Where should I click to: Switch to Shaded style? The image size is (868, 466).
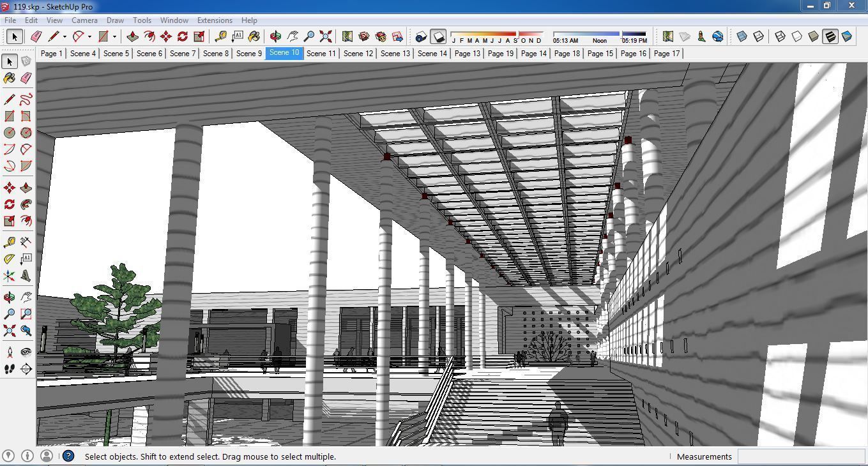click(x=813, y=36)
